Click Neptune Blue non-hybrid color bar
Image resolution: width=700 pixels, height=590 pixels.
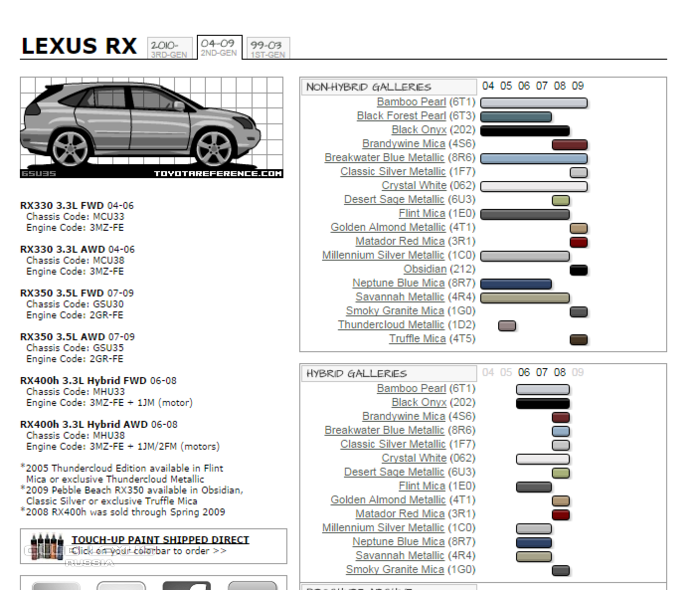coord(516,284)
